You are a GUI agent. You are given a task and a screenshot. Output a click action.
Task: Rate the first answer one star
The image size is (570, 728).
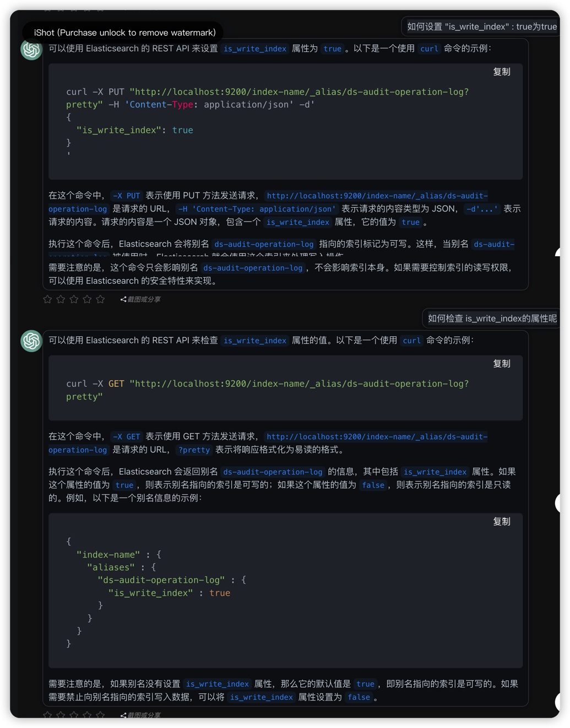pos(47,299)
